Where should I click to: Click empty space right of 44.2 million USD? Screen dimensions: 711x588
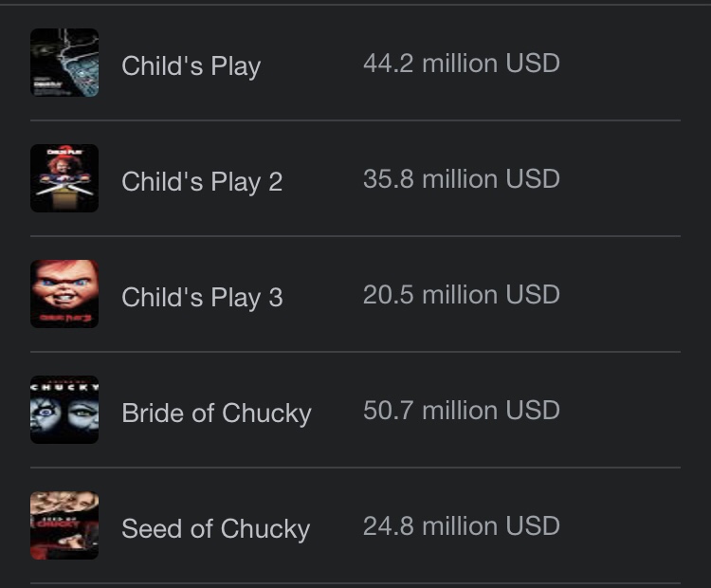point(621,64)
